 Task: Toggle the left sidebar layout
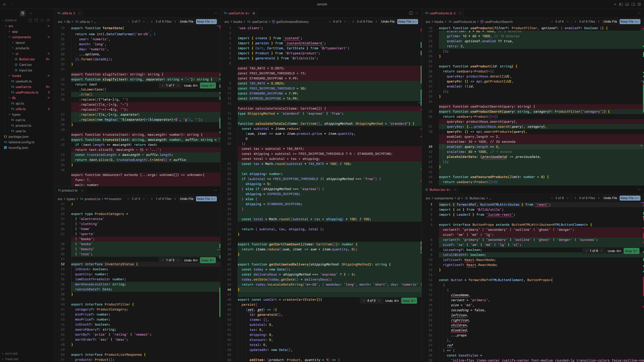click(x=621, y=4)
